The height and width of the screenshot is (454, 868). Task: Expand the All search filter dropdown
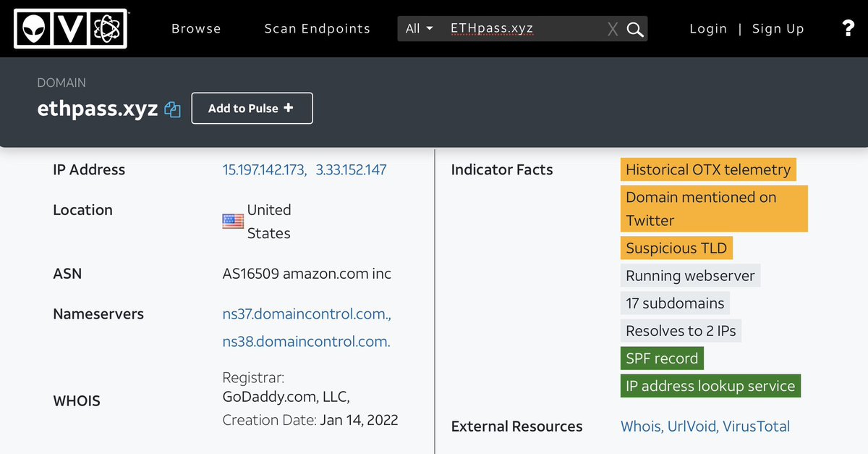(420, 29)
